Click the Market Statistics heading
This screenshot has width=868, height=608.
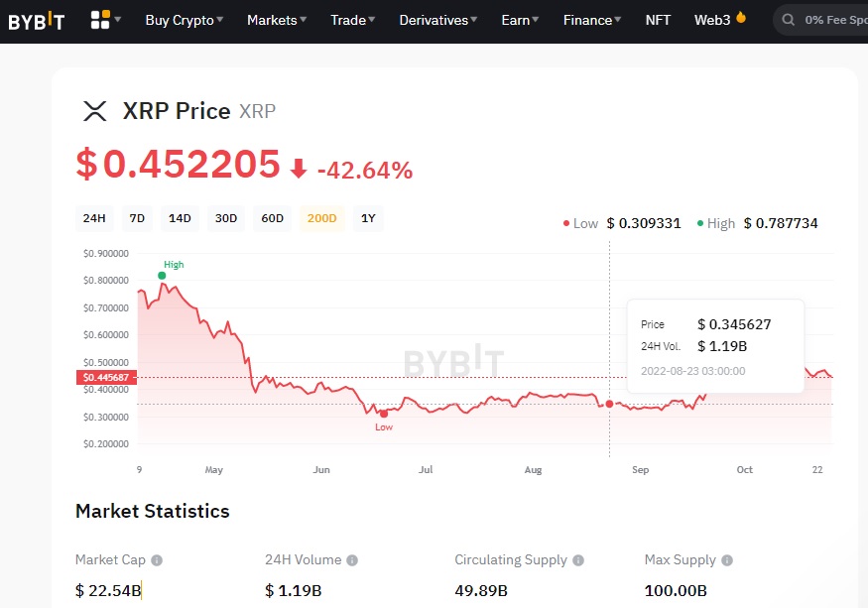pyautogui.click(x=152, y=511)
